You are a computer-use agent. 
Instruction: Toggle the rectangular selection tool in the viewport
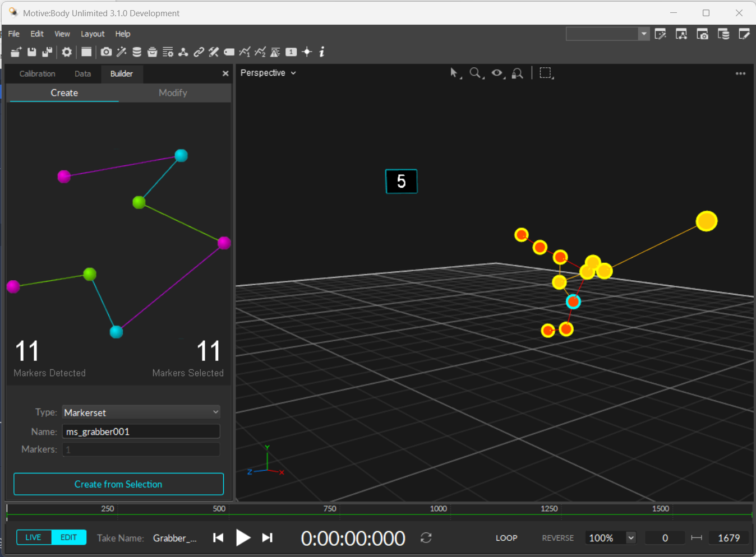[546, 73]
